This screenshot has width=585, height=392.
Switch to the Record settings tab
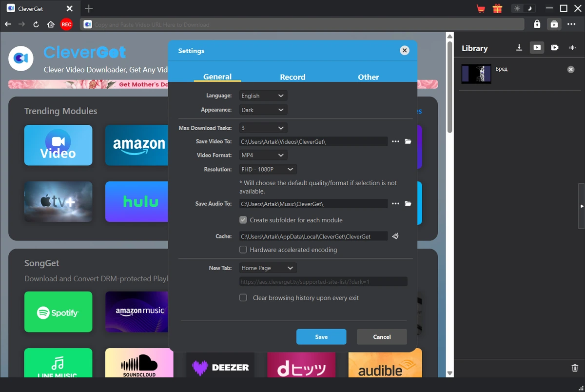292,77
